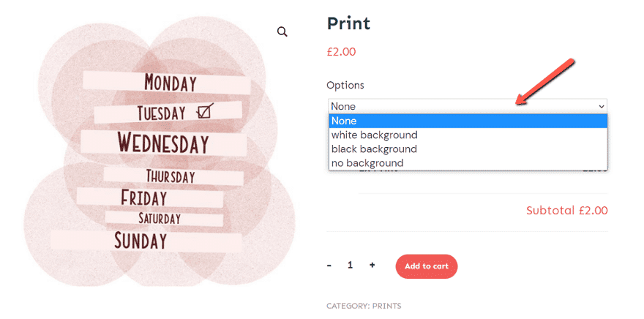Increase quantity with the plus button
The width and height of the screenshot is (644, 319).
pyautogui.click(x=372, y=266)
